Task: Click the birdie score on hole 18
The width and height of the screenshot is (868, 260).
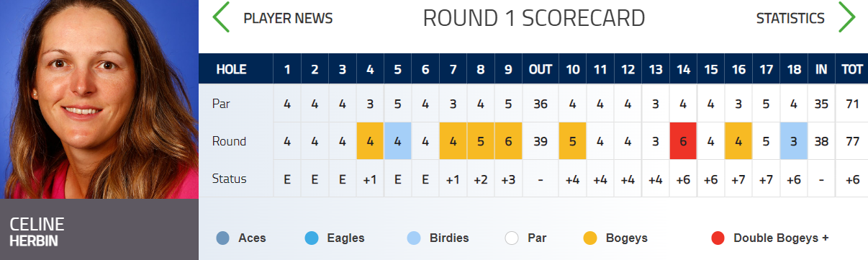Action: (x=794, y=140)
